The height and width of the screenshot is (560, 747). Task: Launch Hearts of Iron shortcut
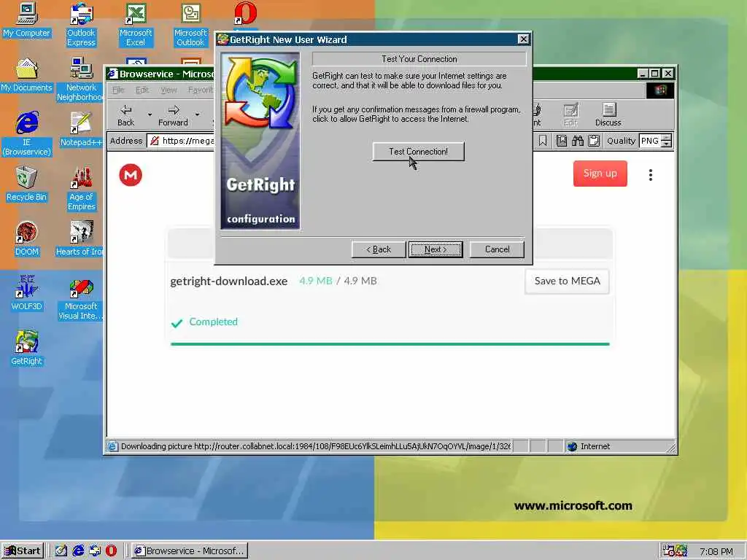80,239
